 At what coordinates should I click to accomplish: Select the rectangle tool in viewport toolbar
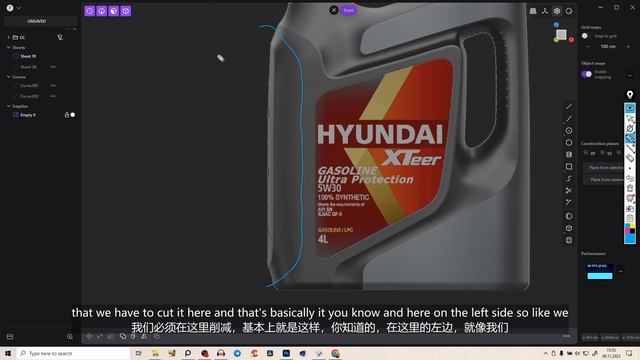[569, 167]
